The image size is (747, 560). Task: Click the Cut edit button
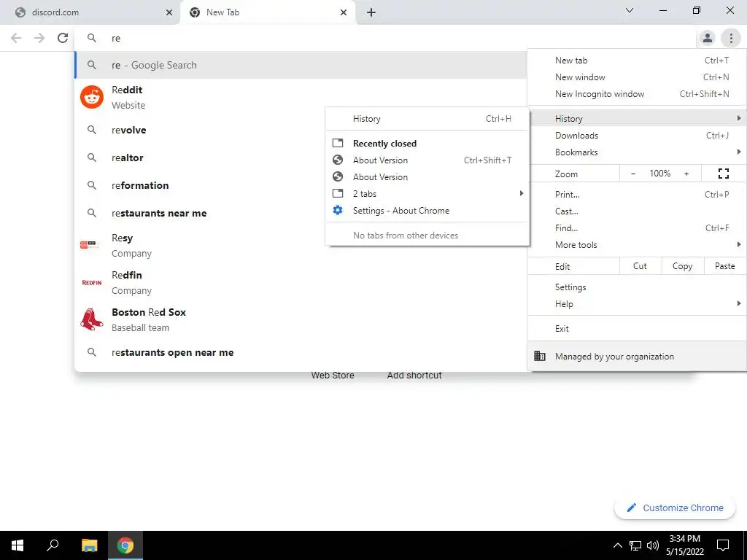640,266
